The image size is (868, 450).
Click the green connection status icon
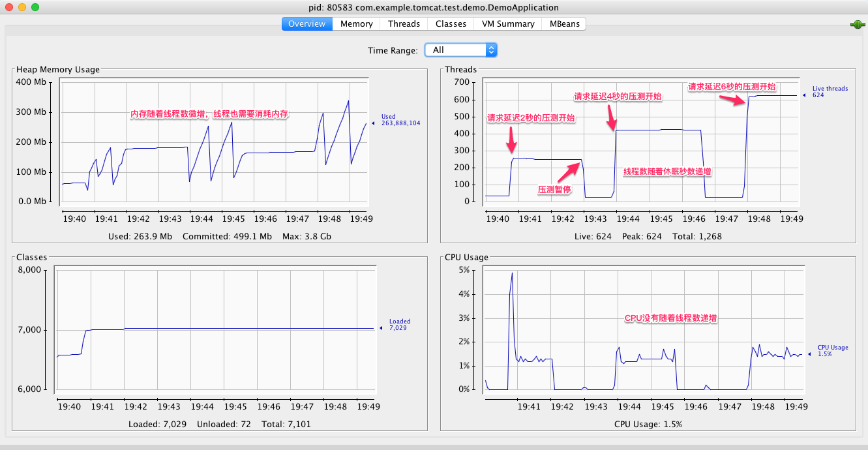pos(857,25)
